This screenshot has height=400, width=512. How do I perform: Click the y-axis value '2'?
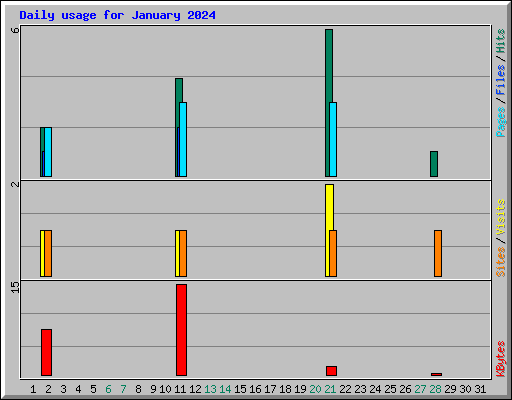(15, 184)
